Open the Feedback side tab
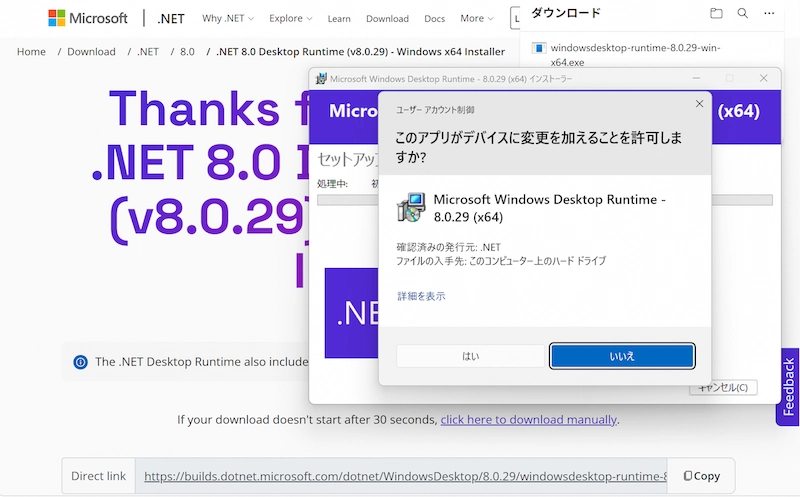 point(788,387)
